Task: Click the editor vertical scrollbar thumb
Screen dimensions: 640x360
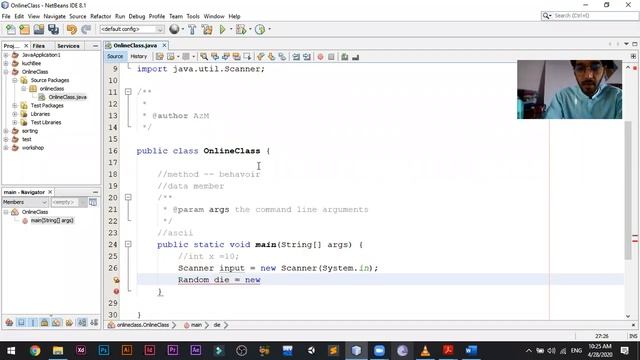Action: point(628,190)
